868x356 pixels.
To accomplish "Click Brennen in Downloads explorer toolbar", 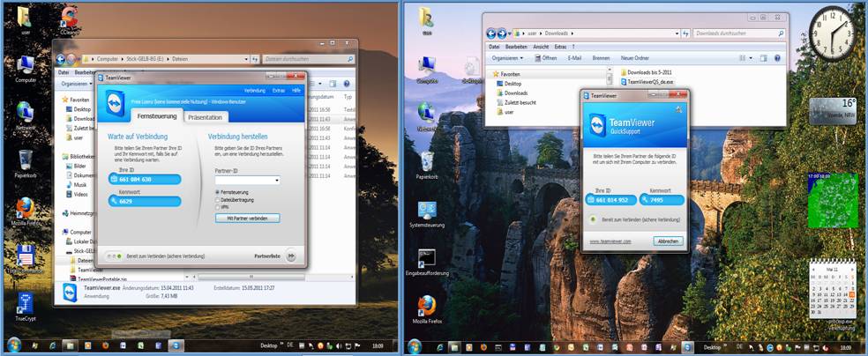I will [x=601, y=58].
